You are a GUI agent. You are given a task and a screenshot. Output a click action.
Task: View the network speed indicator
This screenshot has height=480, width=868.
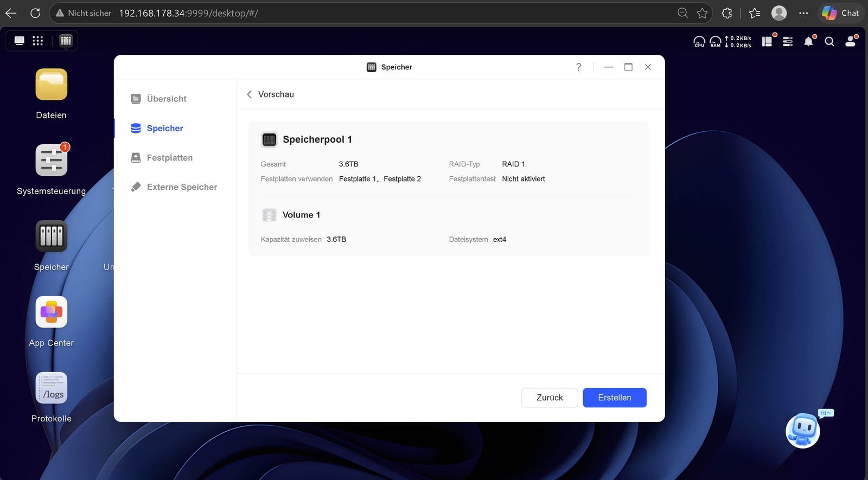click(x=738, y=42)
